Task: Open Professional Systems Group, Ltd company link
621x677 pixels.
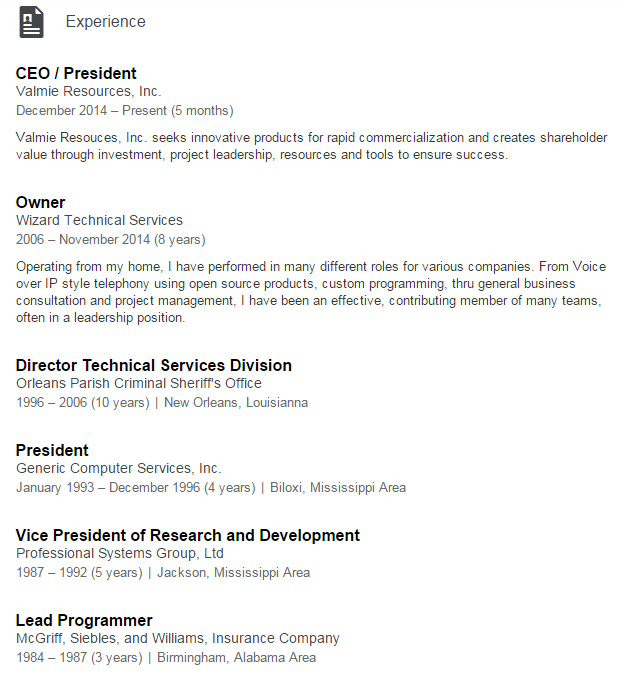Action: click(x=120, y=553)
